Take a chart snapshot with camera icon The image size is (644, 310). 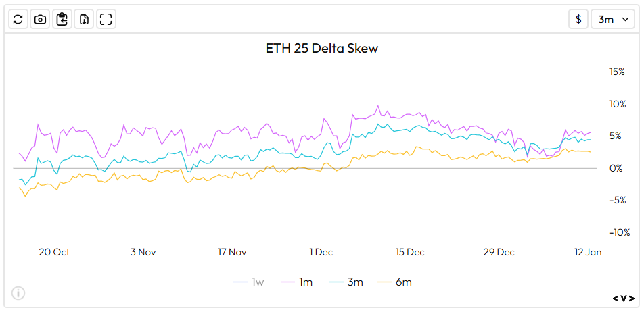tap(40, 19)
